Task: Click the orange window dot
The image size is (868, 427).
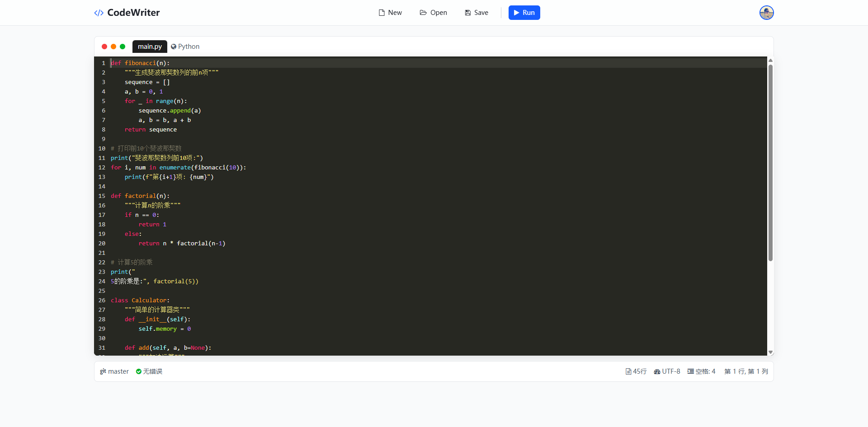Action: coord(113,47)
